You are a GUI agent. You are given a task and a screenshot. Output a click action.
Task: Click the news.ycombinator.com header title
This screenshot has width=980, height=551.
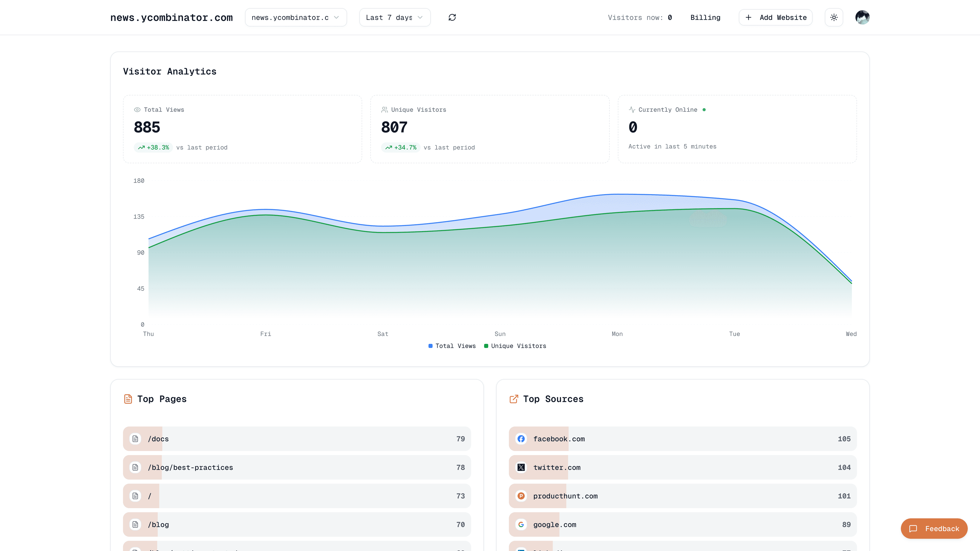coord(171,17)
